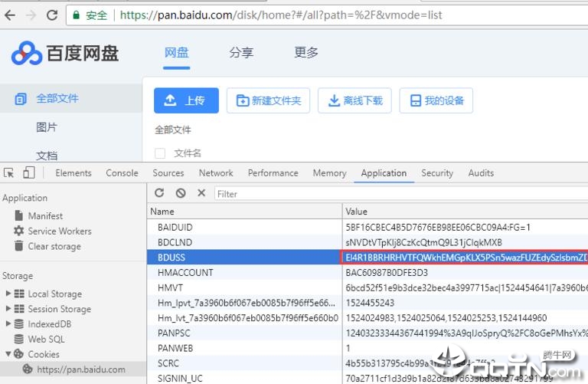Select the PANPSC cookie row
This screenshot has width=588, height=384.
click(x=367, y=333)
